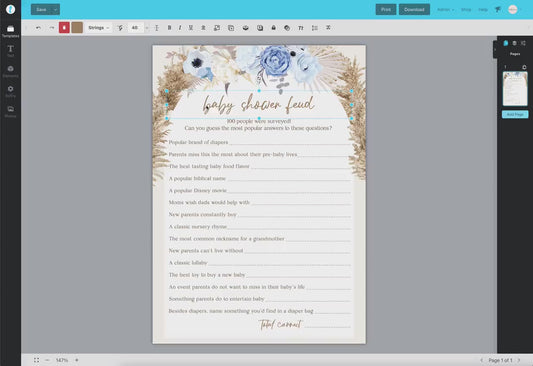Click the lock element padlock icon

click(273, 28)
